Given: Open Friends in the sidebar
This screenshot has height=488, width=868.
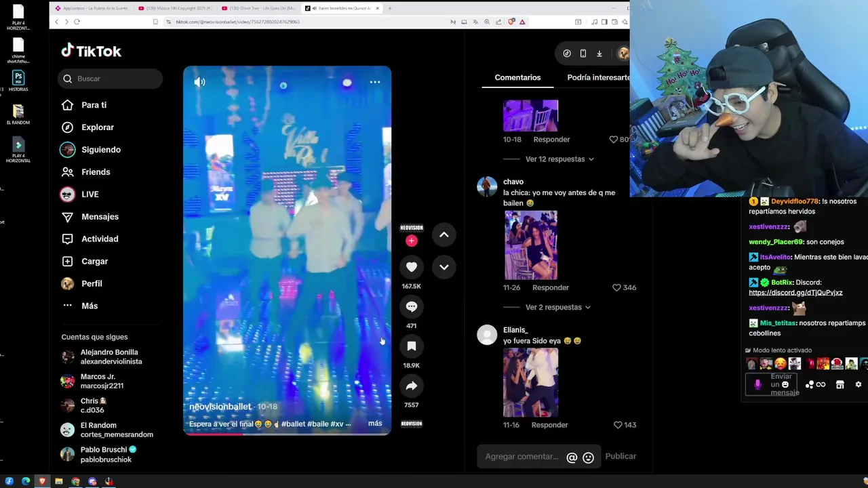Looking at the screenshot, I should [96, 172].
